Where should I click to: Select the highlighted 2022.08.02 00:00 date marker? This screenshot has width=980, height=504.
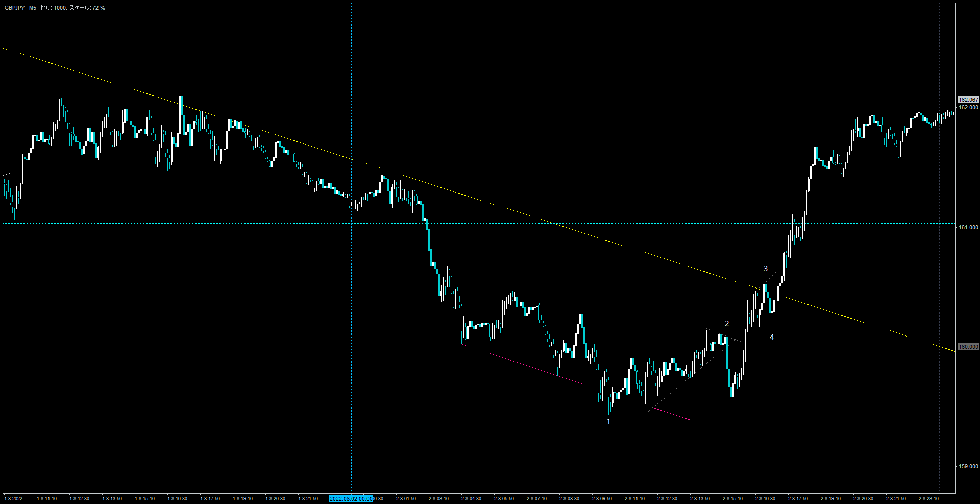[351, 499]
